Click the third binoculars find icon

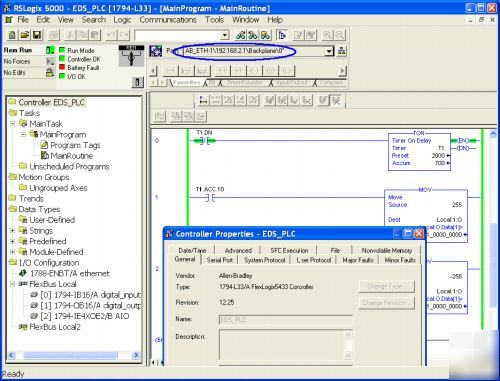pos(265,35)
